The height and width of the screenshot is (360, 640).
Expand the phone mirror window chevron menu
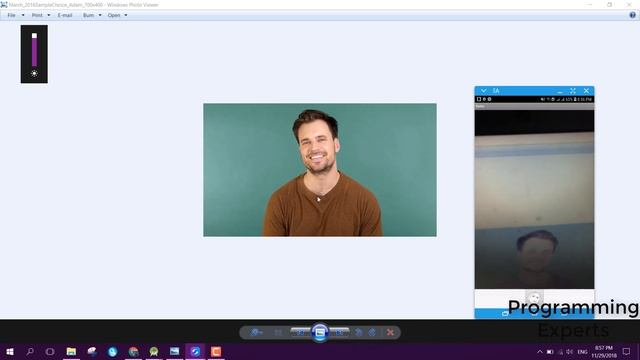pyautogui.click(x=484, y=91)
